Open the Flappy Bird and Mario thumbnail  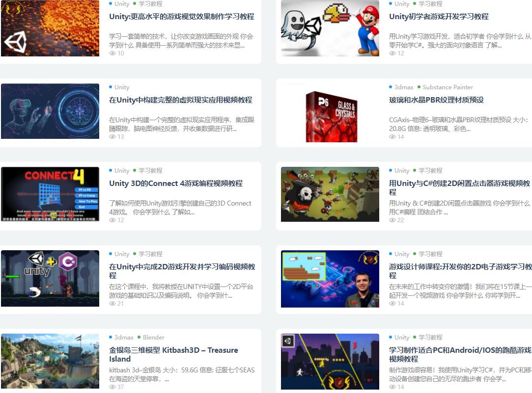coord(330,28)
